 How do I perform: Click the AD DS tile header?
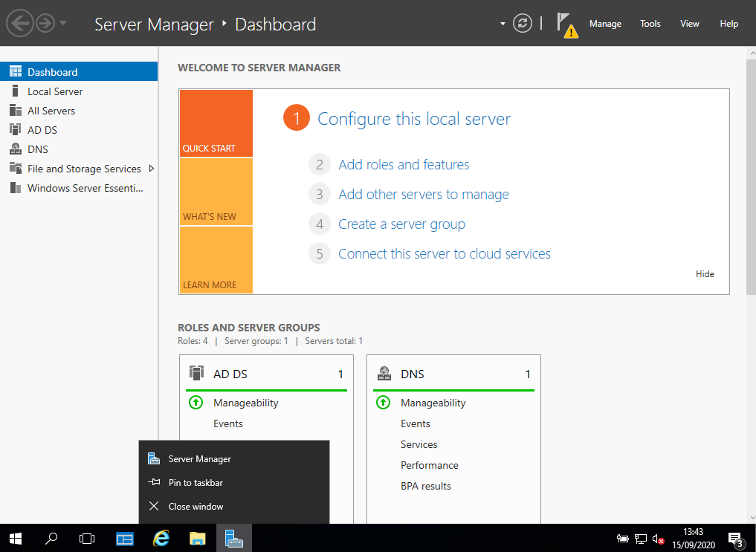tap(266, 374)
